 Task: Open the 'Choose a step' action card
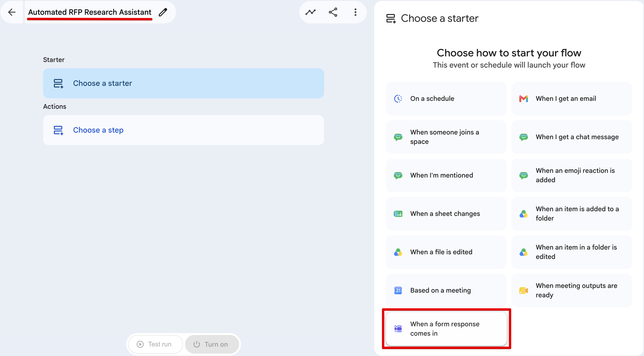click(x=184, y=130)
